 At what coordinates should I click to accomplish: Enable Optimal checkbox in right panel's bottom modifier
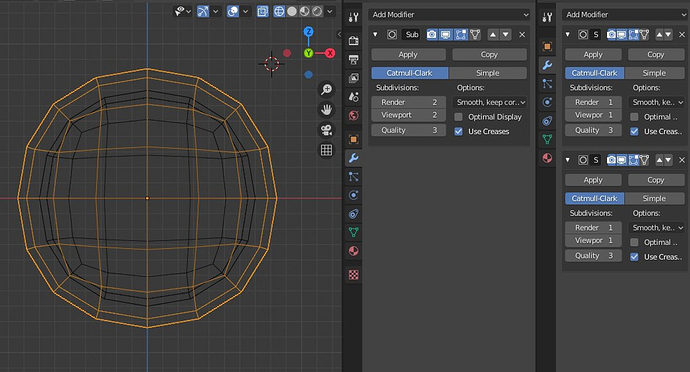point(634,242)
